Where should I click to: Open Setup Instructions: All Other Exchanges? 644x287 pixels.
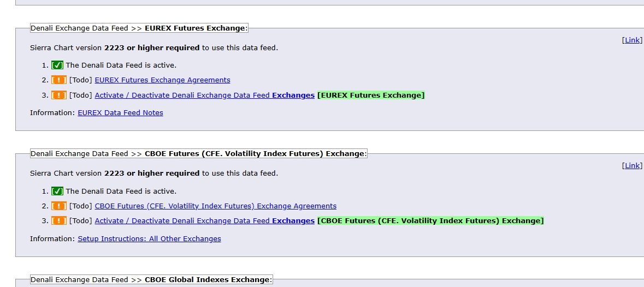coord(149,238)
